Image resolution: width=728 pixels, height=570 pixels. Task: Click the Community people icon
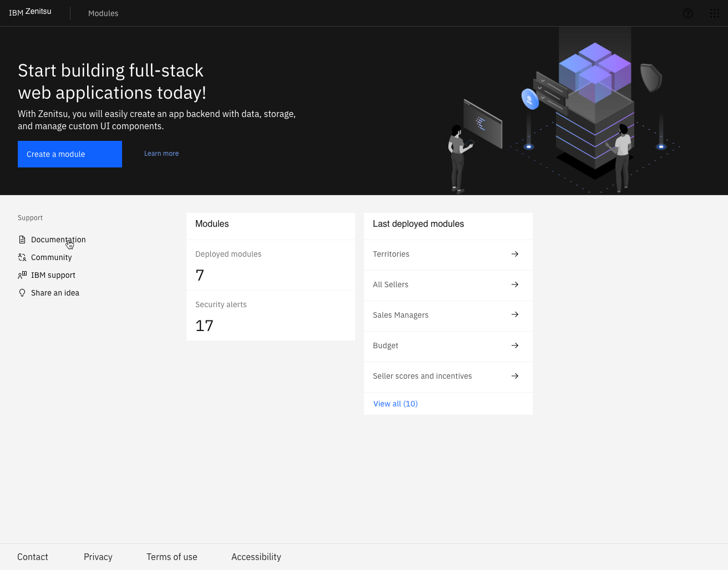(x=22, y=257)
